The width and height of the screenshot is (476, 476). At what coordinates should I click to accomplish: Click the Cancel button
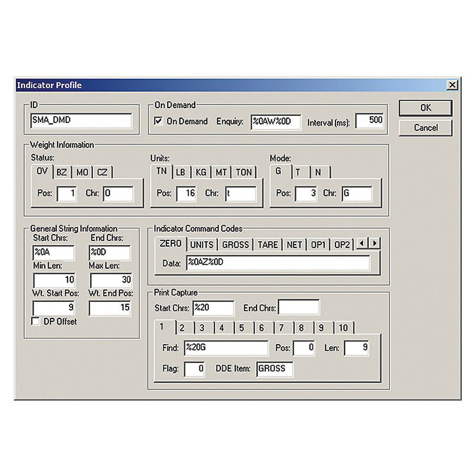[425, 128]
